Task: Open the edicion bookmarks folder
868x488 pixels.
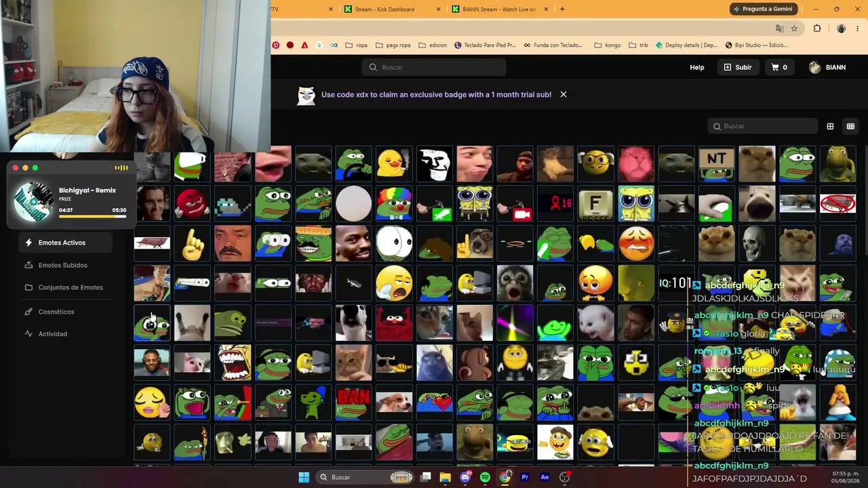Action: point(432,45)
